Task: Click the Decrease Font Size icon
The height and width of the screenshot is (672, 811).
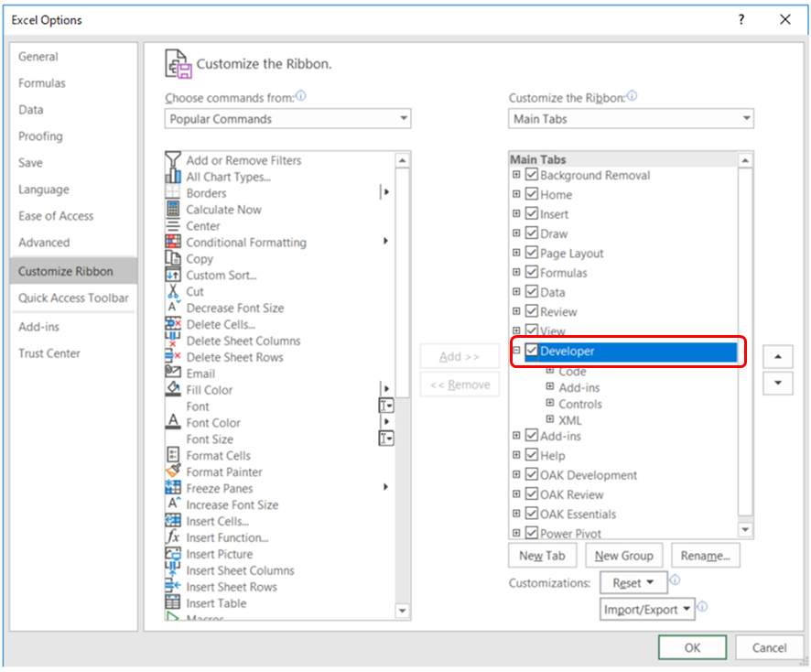Action: click(x=173, y=308)
